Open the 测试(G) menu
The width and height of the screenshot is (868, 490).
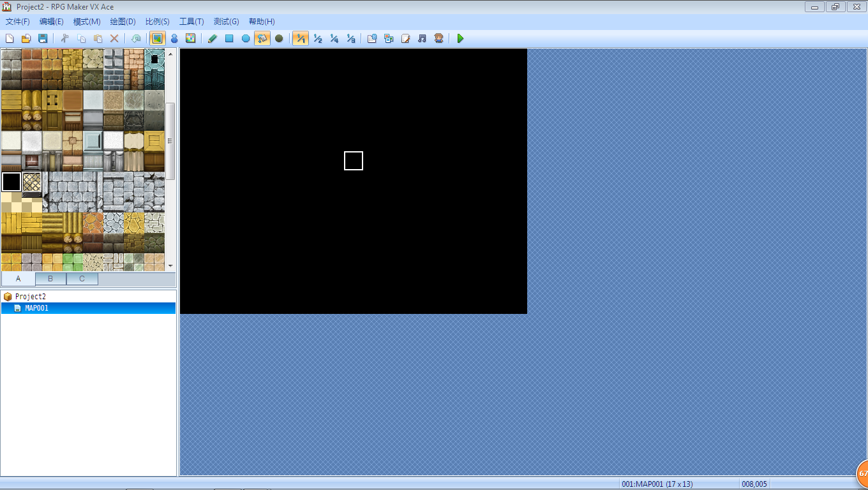(226, 22)
